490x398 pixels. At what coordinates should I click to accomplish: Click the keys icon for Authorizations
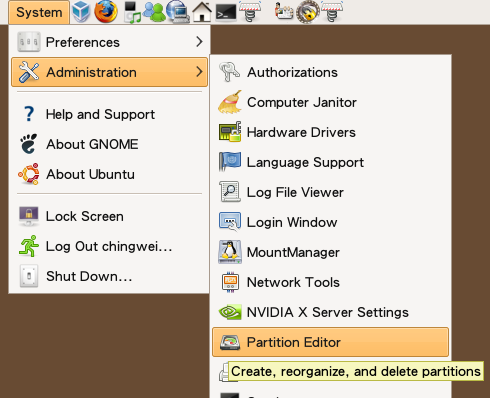click(x=229, y=72)
